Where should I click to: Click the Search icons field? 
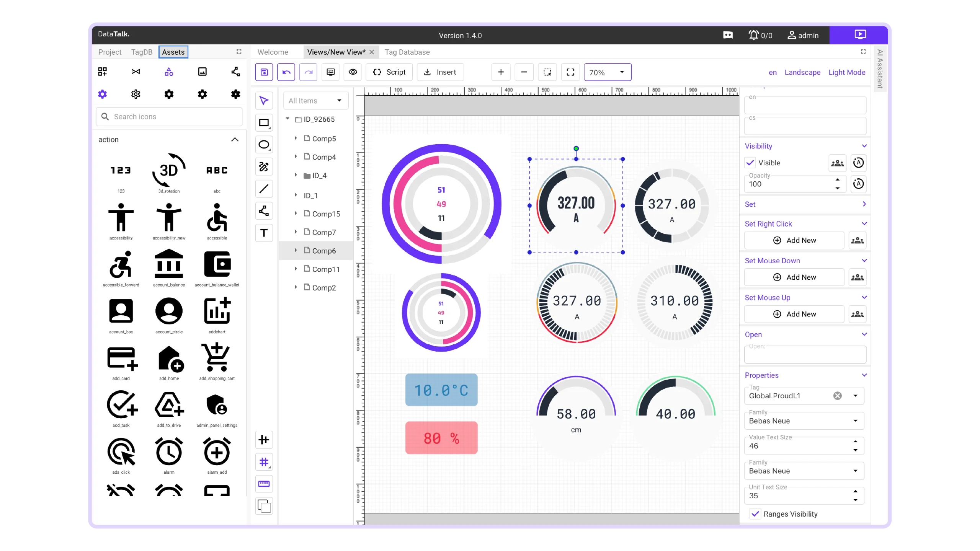coord(169,117)
